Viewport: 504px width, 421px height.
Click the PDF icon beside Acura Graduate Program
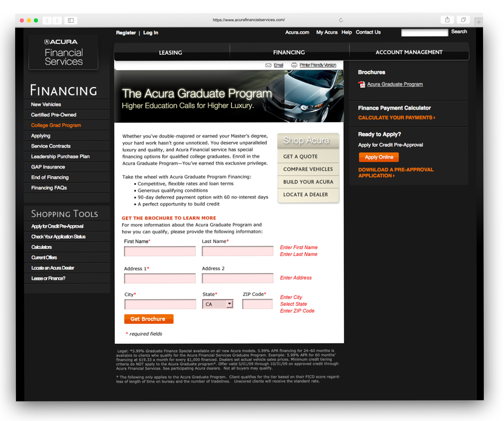pyautogui.click(x=362, y=85)
